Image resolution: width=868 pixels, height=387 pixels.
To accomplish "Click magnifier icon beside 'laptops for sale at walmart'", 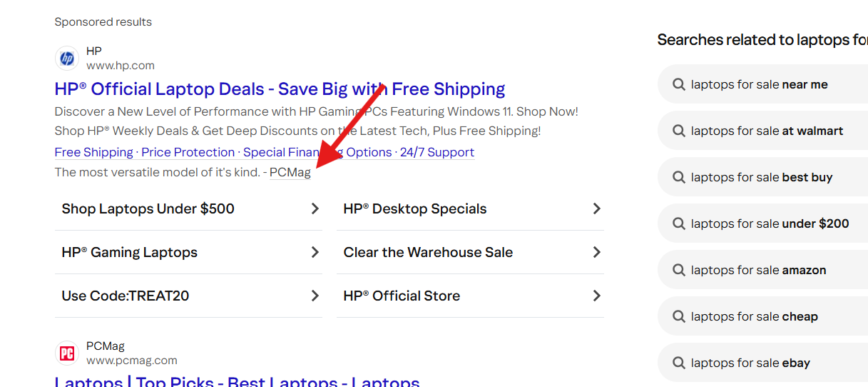I will coord(679,131).
